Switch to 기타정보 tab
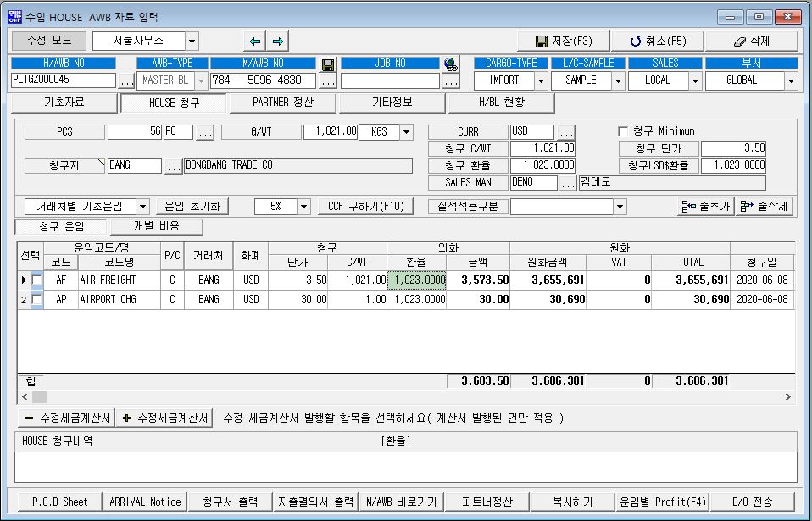The width and height of the screenshot is (812, 521). (x=392, y=103)
